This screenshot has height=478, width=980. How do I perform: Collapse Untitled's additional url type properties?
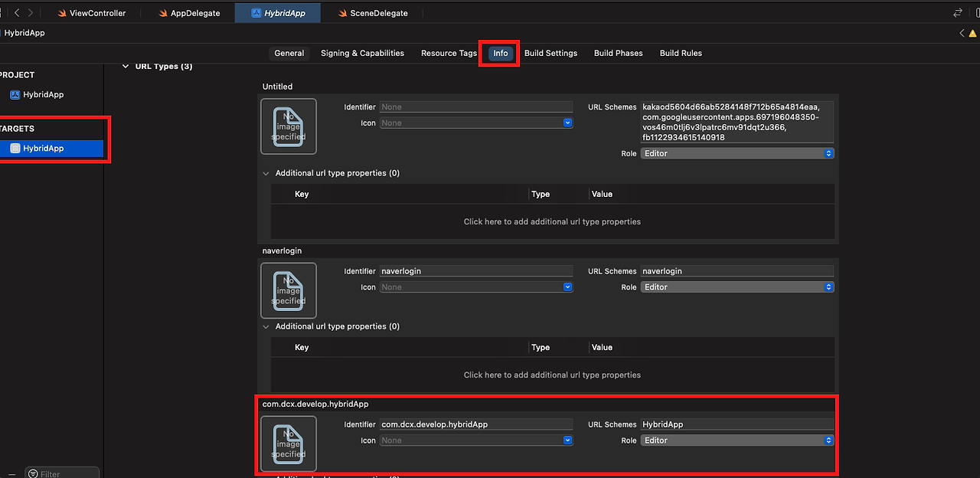[266, 173]
